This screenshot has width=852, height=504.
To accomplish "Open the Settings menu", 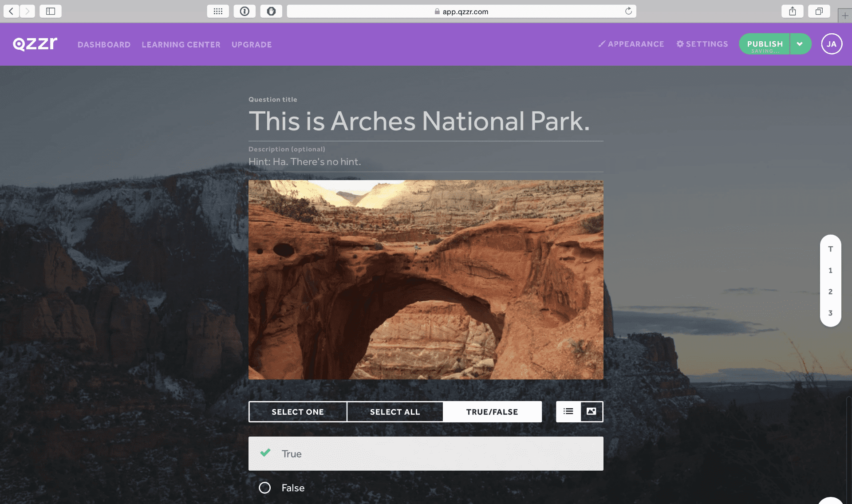I will point(702,44).
